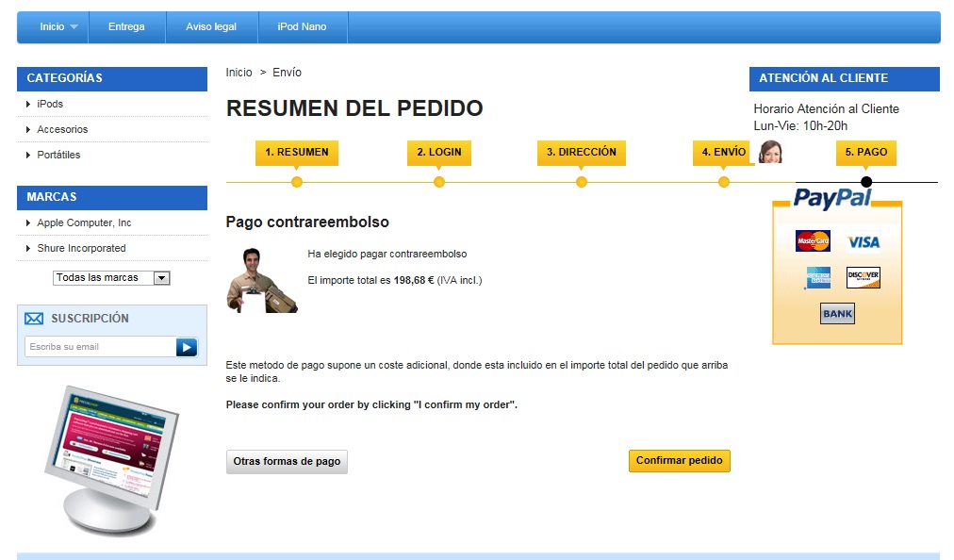Image resolution: width=954 pixels, height=560 pixels.
Task: Click the MasterCard logo
Action: 813,241
